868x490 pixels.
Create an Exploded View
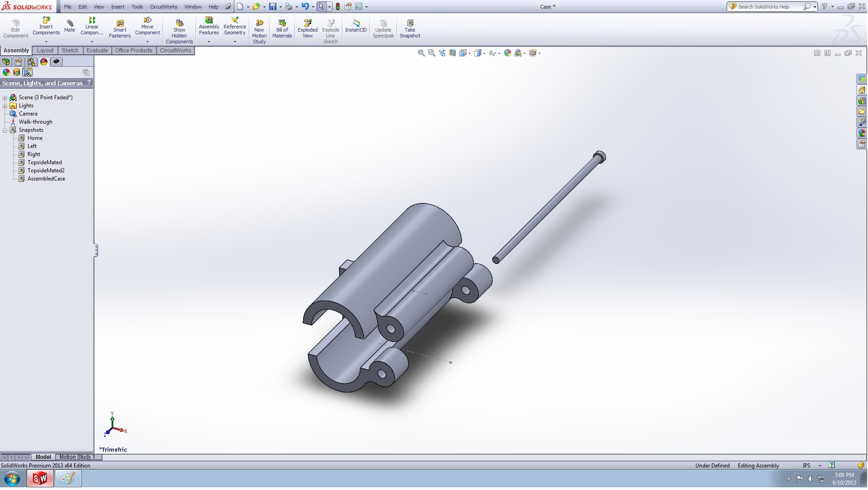tap(308, 29)
